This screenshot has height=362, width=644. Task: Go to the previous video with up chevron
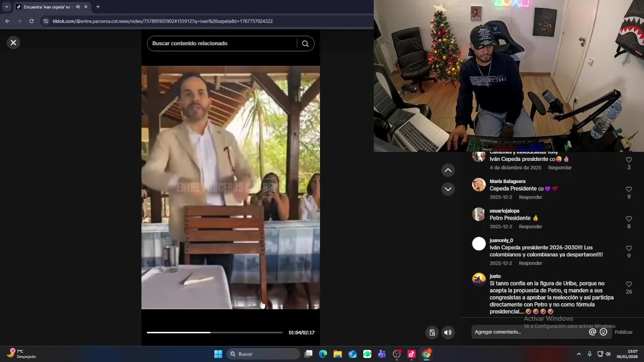pos(448,170)
